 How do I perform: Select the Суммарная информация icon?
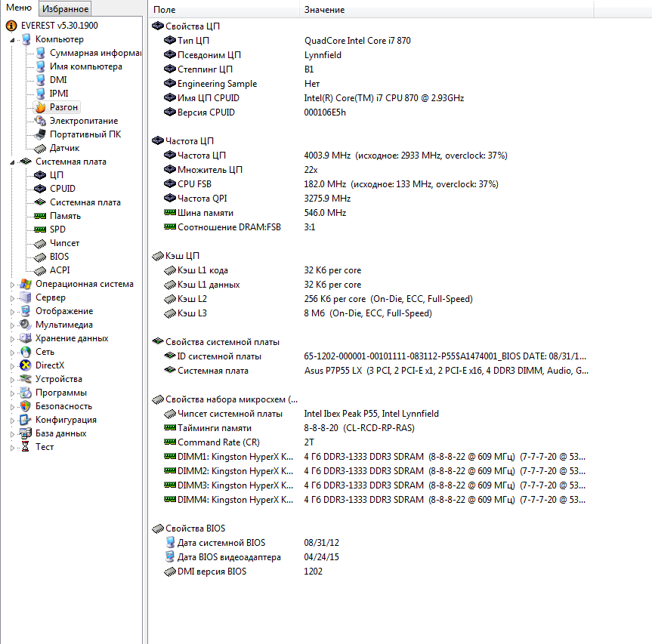[x=41, y=53]
